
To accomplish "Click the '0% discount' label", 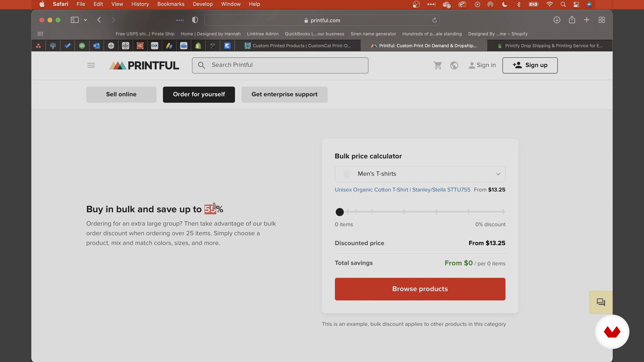I will [x=490, y=225].
